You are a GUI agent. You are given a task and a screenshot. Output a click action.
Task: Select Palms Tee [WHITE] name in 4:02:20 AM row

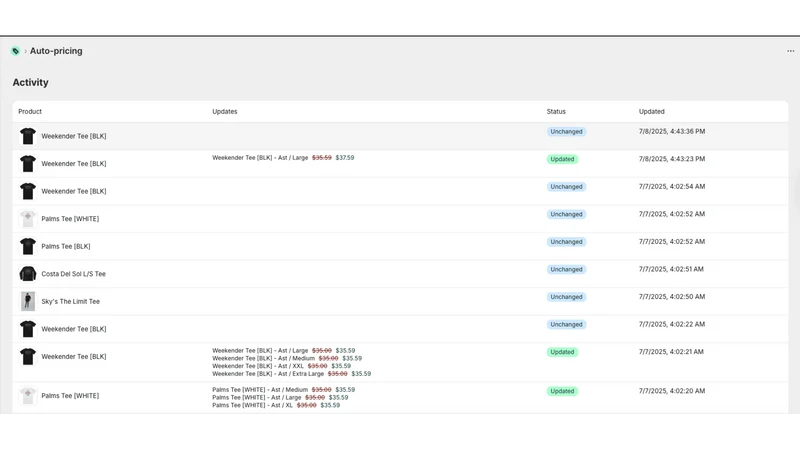tap(70, 396)
